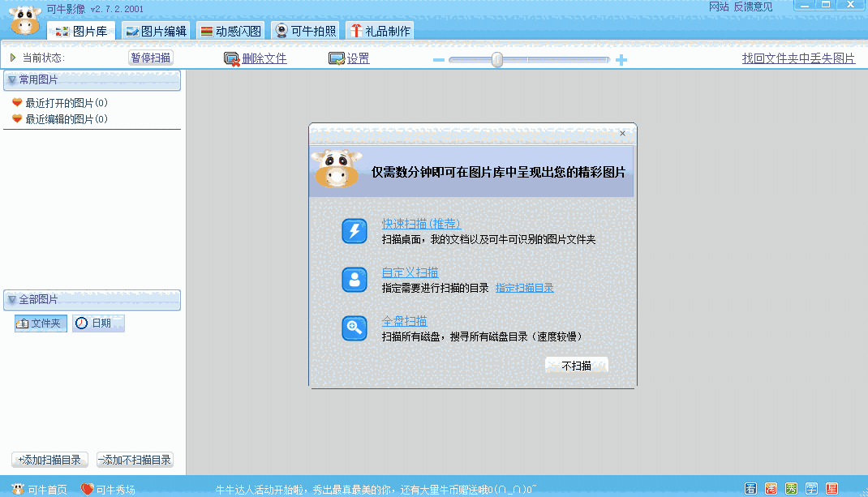Viewport: 868px width, 497px height.
Task: Toggle 暂停扫描 to pause scanning
Action: [149, 58]
